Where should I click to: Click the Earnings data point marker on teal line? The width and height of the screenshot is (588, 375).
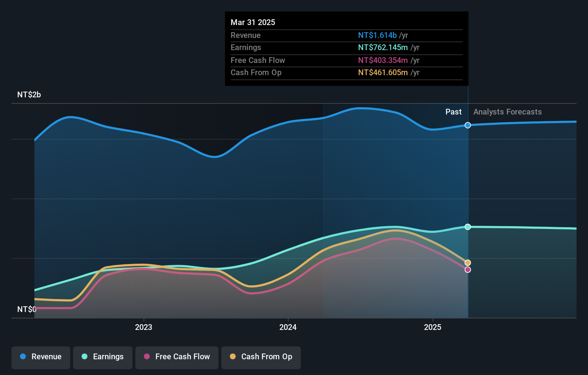468,227
